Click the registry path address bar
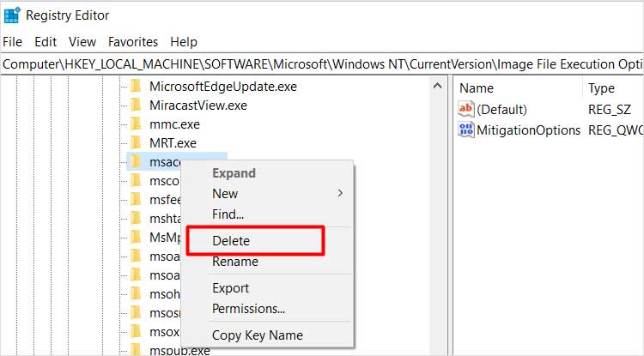The image size is (644, 356). pos(322,64)
